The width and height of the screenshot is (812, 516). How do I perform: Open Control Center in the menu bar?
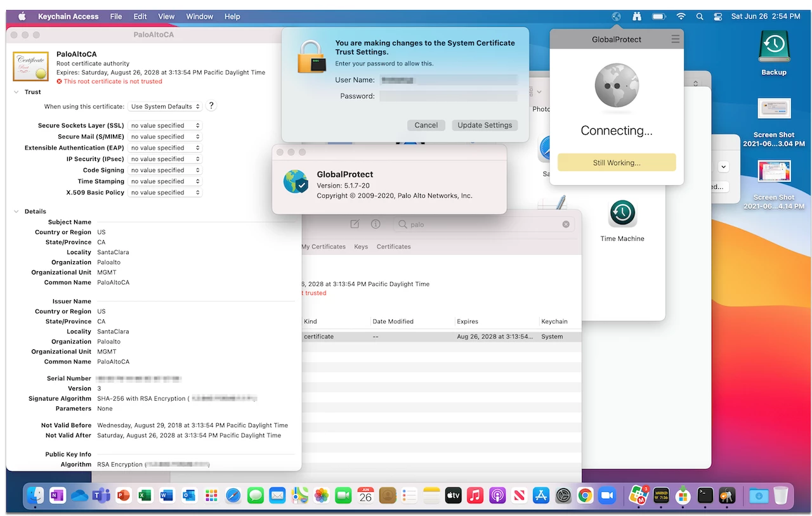pyautogui.click(x=718, y=16)
